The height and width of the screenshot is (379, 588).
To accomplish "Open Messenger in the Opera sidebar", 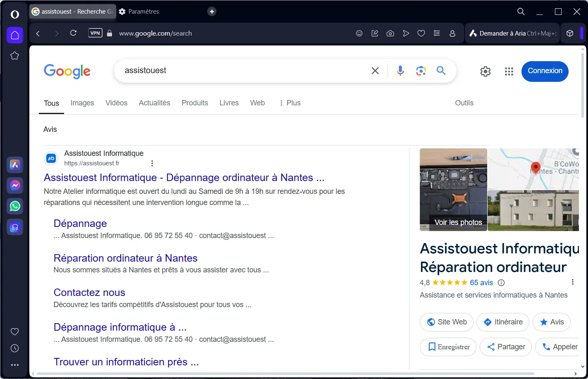I will [x=15, y=186].
